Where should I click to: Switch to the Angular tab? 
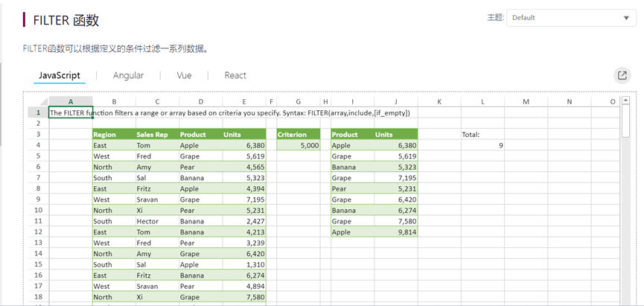pos(129,76)
